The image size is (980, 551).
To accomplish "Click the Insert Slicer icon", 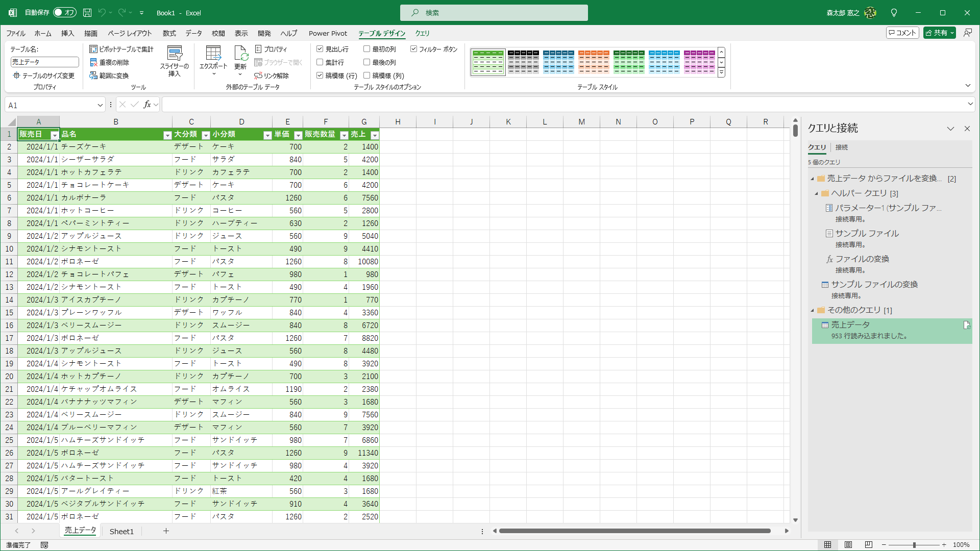I will [x=175, y=54].
